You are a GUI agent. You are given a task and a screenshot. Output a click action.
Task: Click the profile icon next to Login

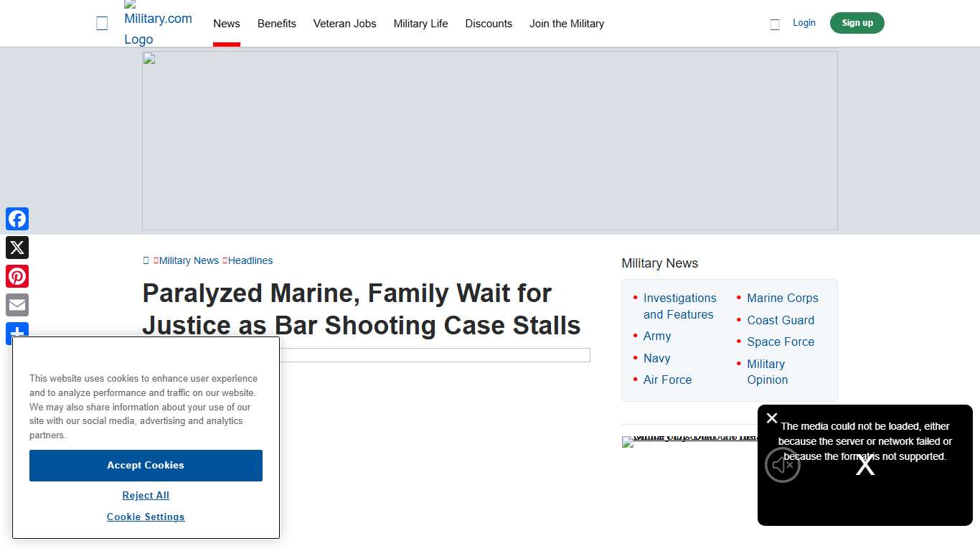774,24
